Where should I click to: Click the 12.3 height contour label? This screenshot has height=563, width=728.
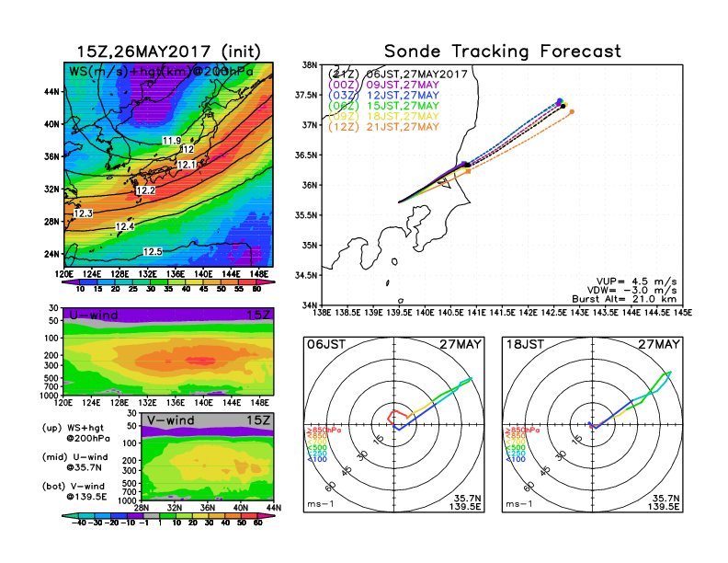point(83,213)
